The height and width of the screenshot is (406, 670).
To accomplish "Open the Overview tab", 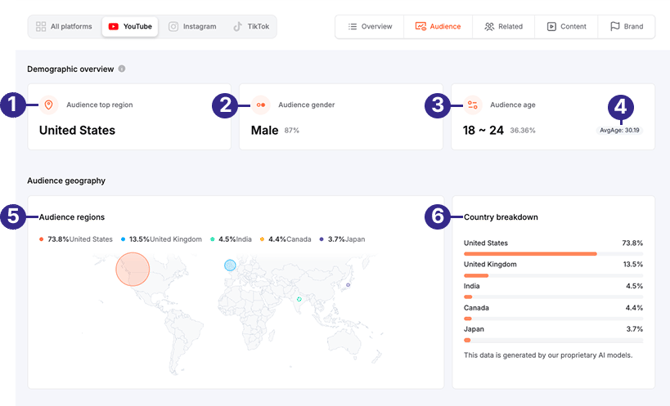I will pyautogui.click(x=370, y=27).
